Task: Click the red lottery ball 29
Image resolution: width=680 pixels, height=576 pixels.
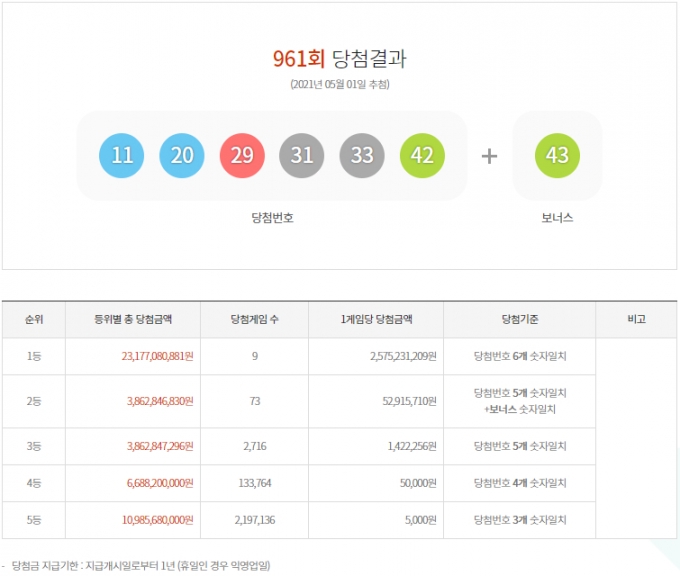Action: tap(242, 155)
